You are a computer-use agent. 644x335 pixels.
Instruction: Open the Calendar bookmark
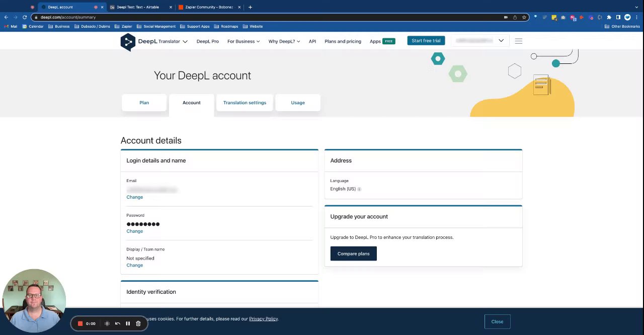tap(33, 26)
